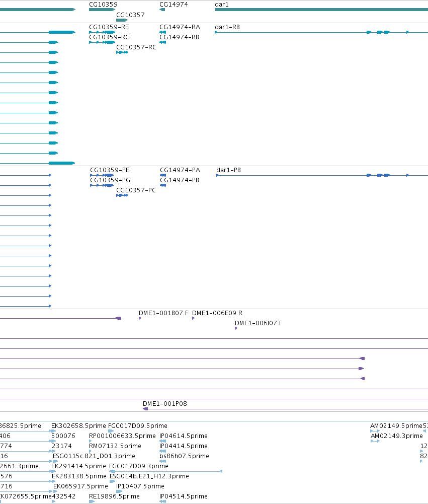Image resolution: width=428 pixels, height=504 pixels.
Task: Select protein CG10359-PG
Action: click(102, 185)
